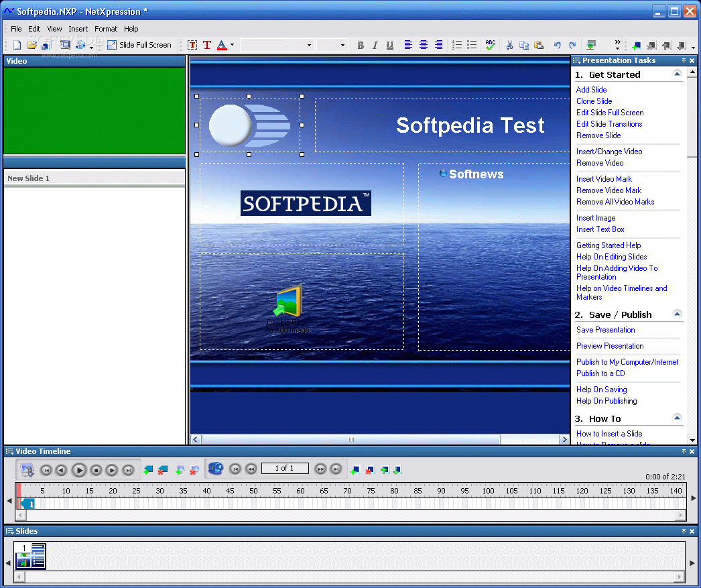Click the slide counter field showing 1 of 1
The image size is (701, 588).
click(285, 468)
